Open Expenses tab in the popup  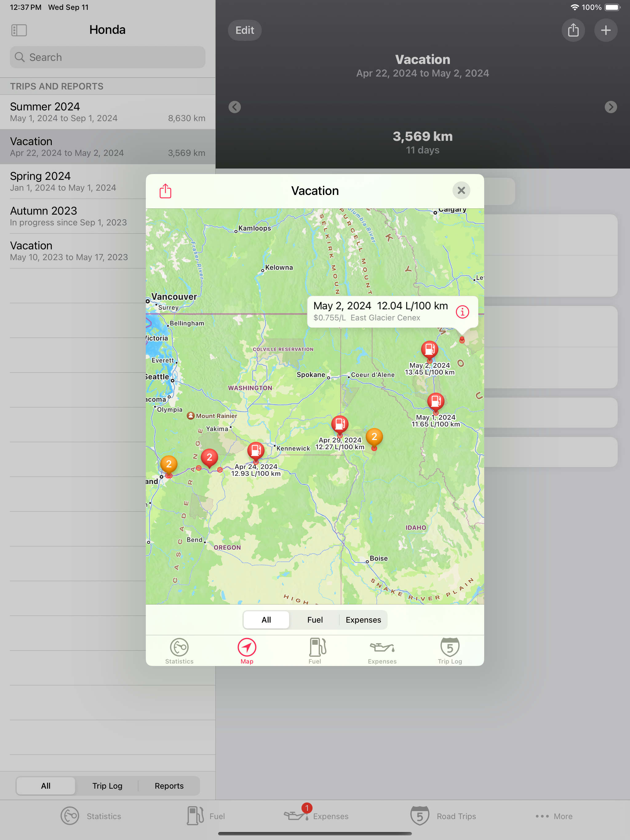tap(382, 651)
